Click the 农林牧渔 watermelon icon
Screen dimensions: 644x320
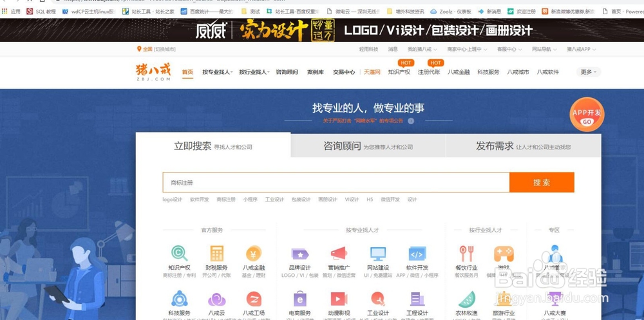tap(466, 299)
